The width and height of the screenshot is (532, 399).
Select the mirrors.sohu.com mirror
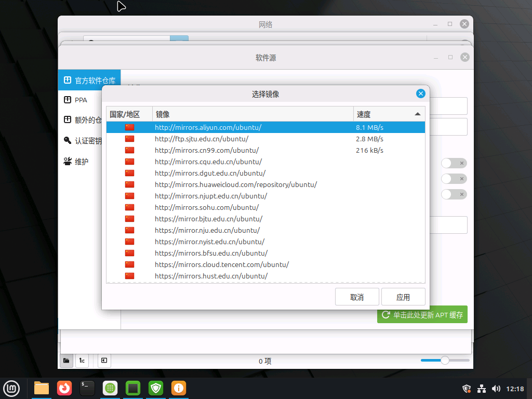tap(265, 207)
